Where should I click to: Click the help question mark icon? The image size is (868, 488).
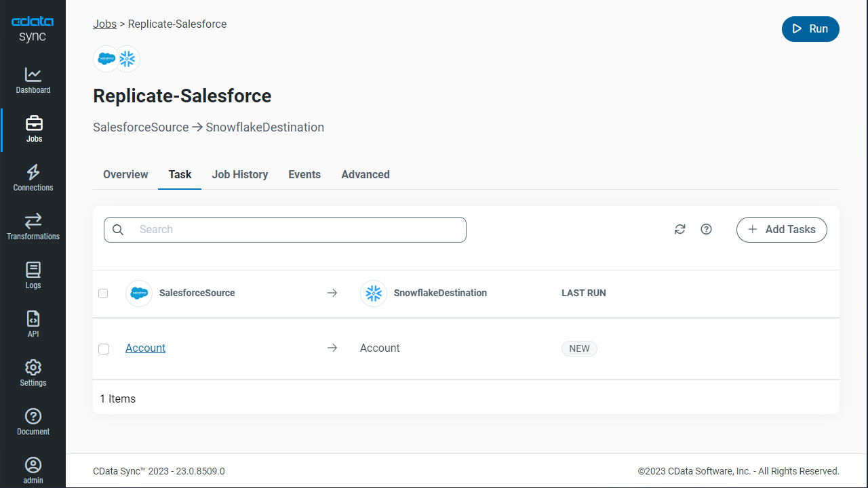click(706, 230)
